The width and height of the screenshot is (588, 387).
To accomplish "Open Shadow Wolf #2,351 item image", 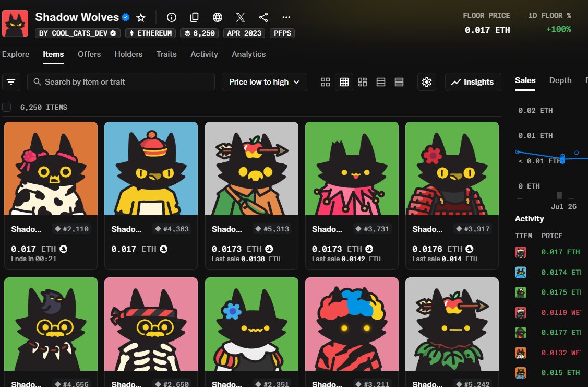I will 251,324.
